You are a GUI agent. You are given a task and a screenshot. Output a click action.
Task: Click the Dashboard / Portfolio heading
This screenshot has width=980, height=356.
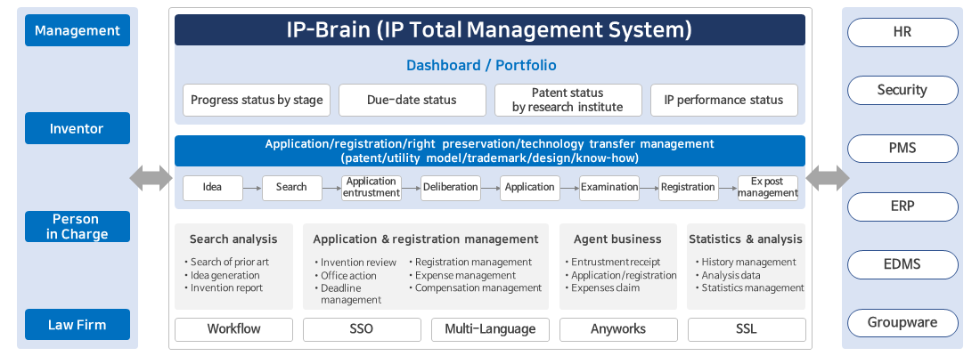481,65
